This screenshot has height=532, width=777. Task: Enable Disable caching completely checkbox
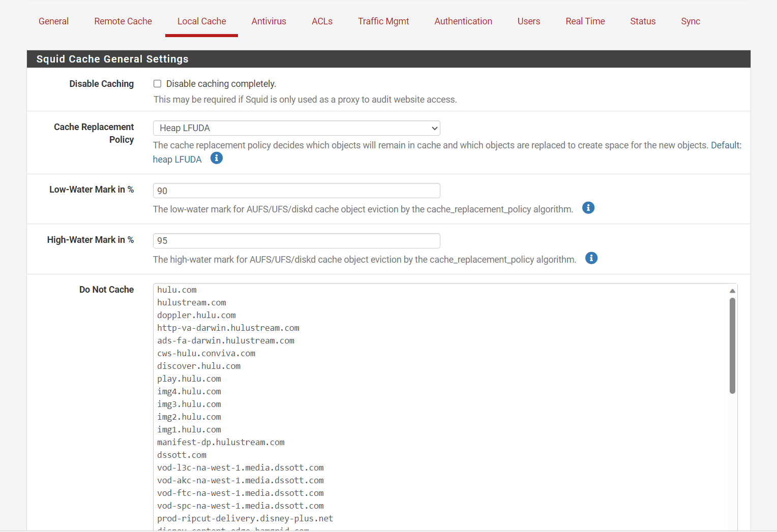(x=158, y=84)
